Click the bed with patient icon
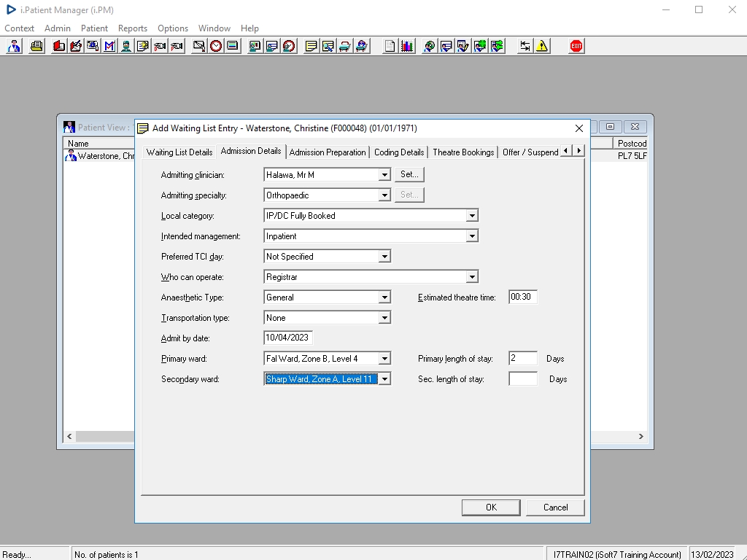Viewport: 747px width, 560px height. [x=362, y=46]
